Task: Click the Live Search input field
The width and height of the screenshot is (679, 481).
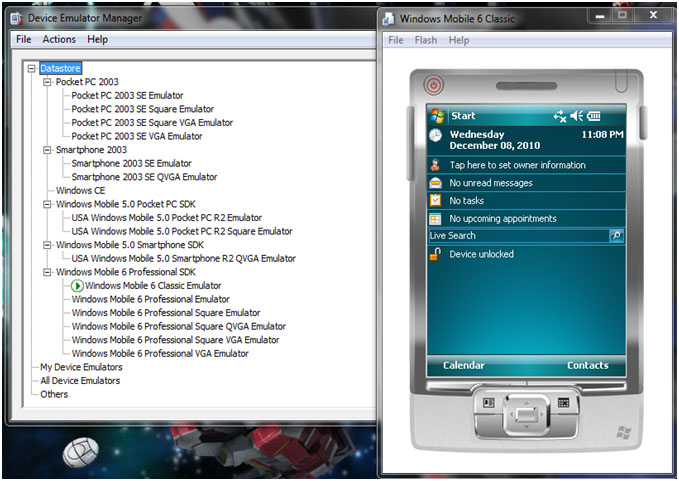Action: pyautogui.click(x=519, y=236)
